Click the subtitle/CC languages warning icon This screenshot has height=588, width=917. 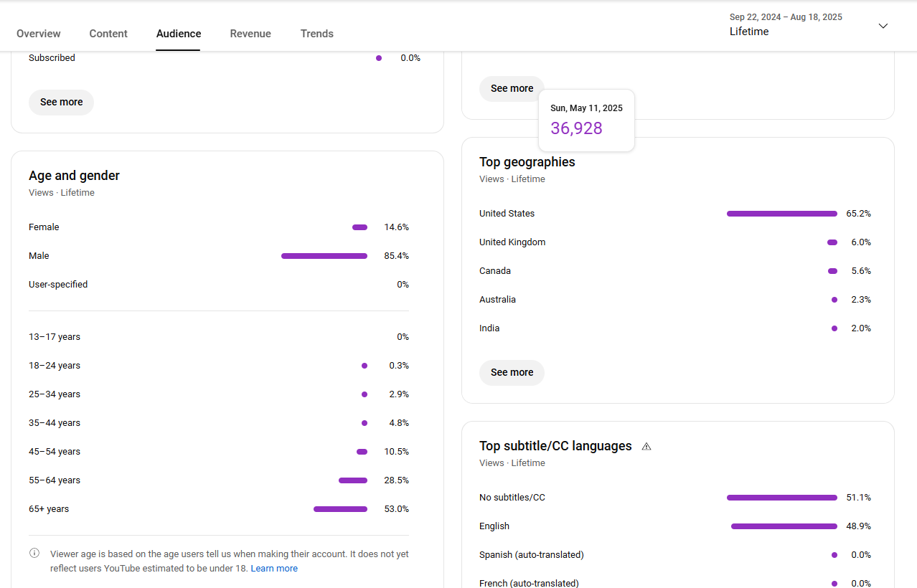click(x=646, y=446)
